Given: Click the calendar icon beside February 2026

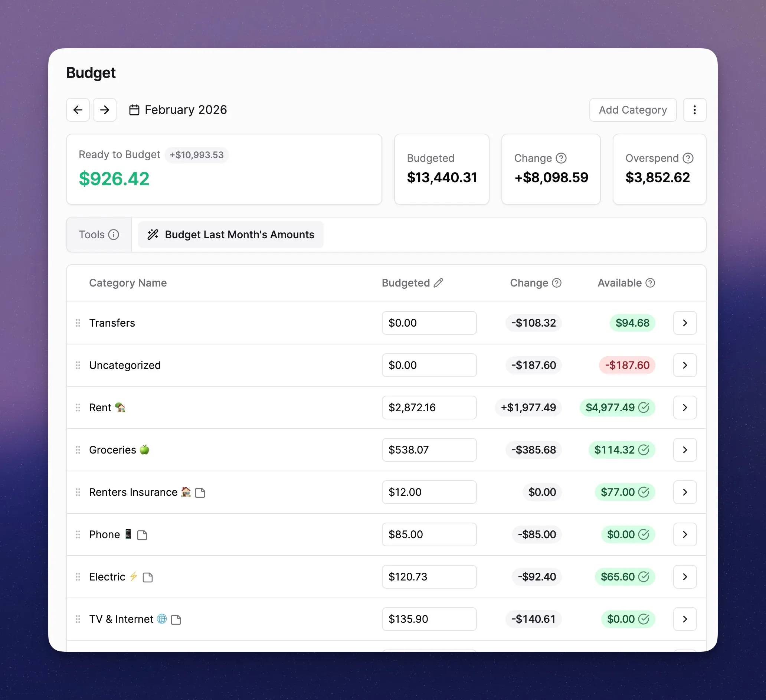Looking at the screenshot, I should [134, 110].
